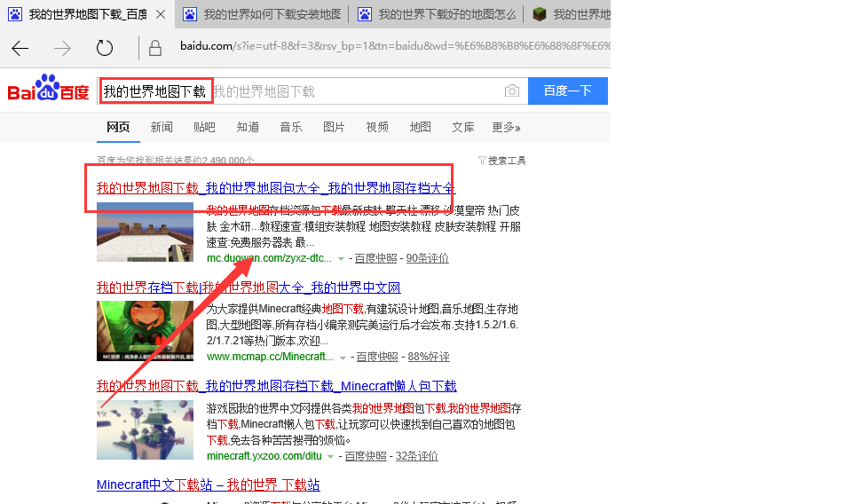Select the 视频 category tab
The image size is (852, 504).
[377, 127]
